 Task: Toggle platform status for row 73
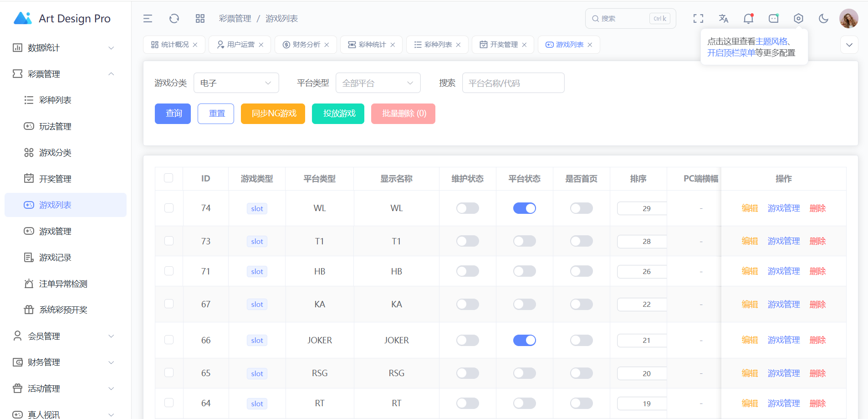(524, 241)
